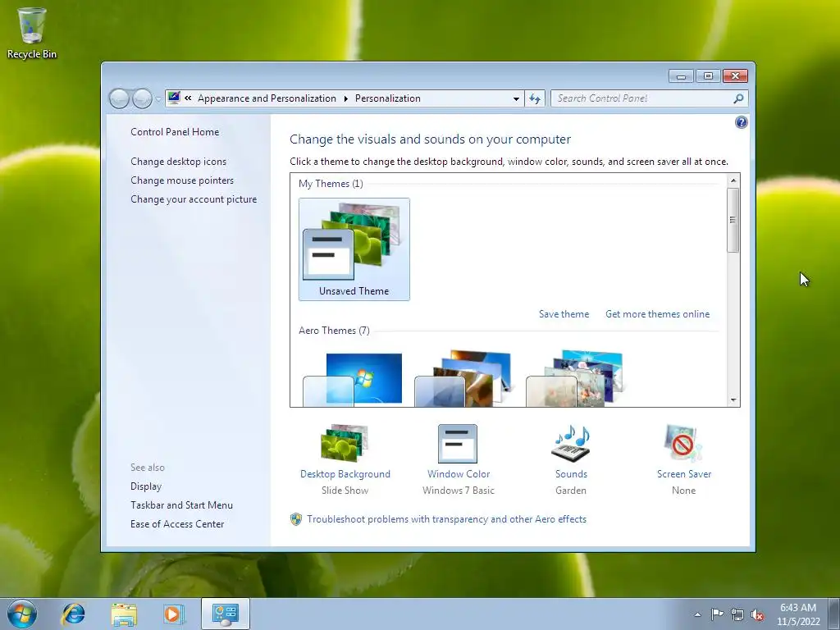The image size is (840, 630).
Task: Click the Control Panel address bar icon
Action: (x=174, y=98)
